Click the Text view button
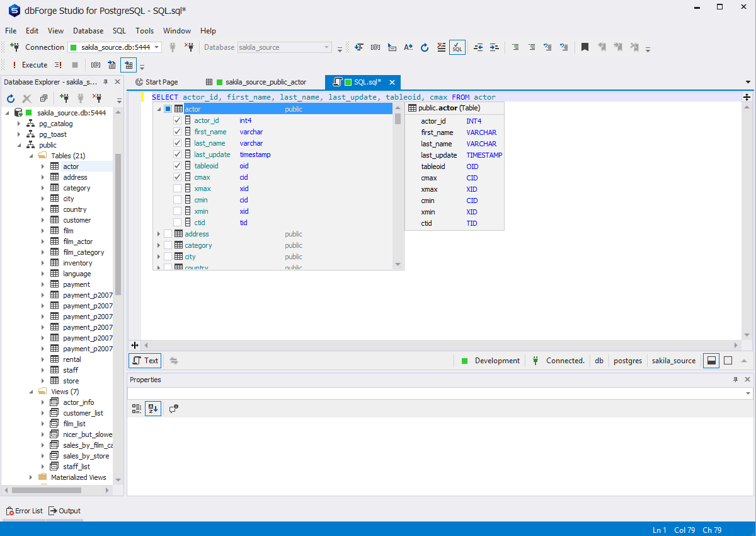This screenshot has height=536, width=756. point(145,361)
